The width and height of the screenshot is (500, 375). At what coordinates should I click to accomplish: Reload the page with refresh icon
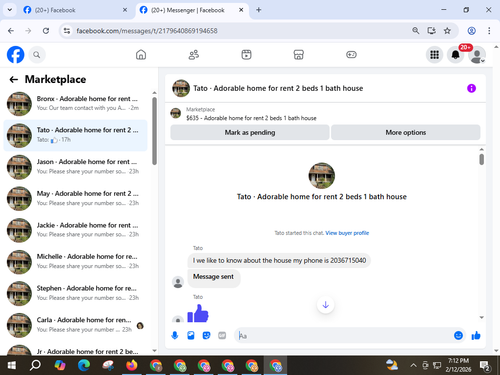[x=46, y=31]
